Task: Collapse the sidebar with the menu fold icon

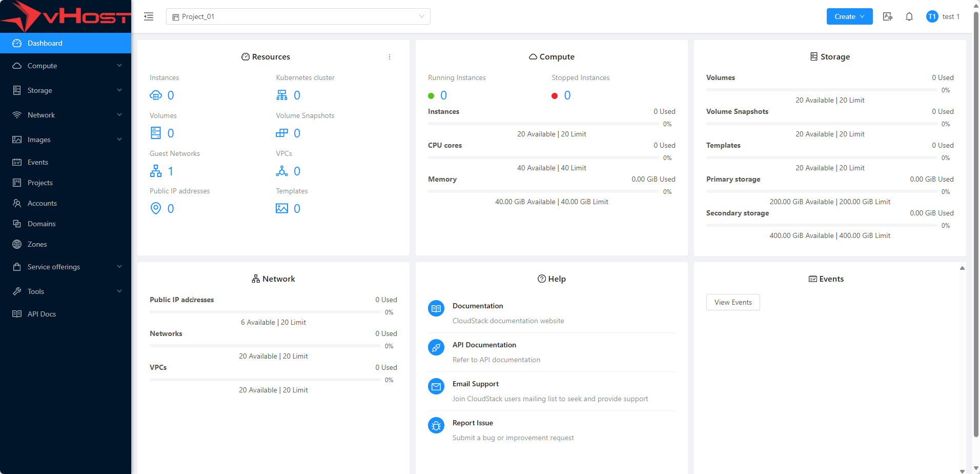Action: click(x=149, y=16)
